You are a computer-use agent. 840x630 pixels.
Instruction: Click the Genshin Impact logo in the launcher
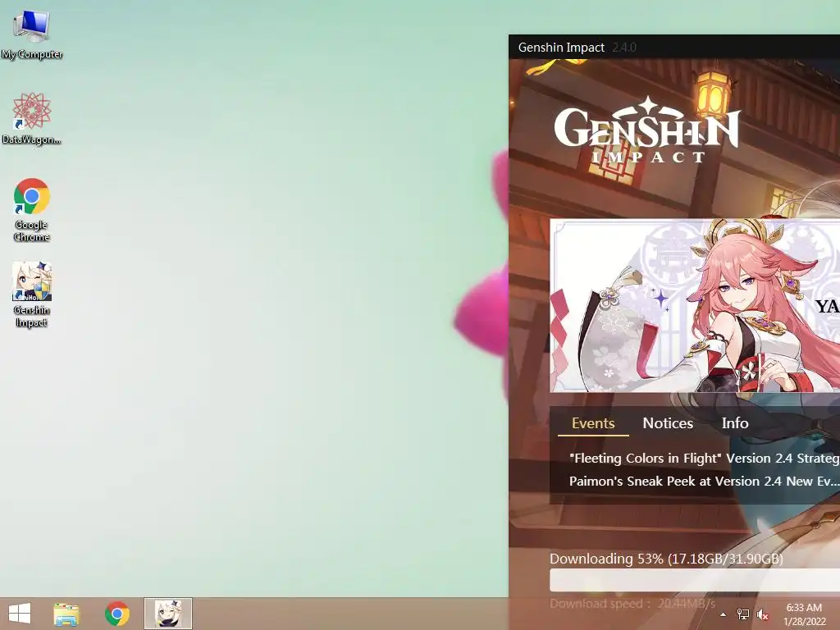pyautogui.click(x=647, y=130)
